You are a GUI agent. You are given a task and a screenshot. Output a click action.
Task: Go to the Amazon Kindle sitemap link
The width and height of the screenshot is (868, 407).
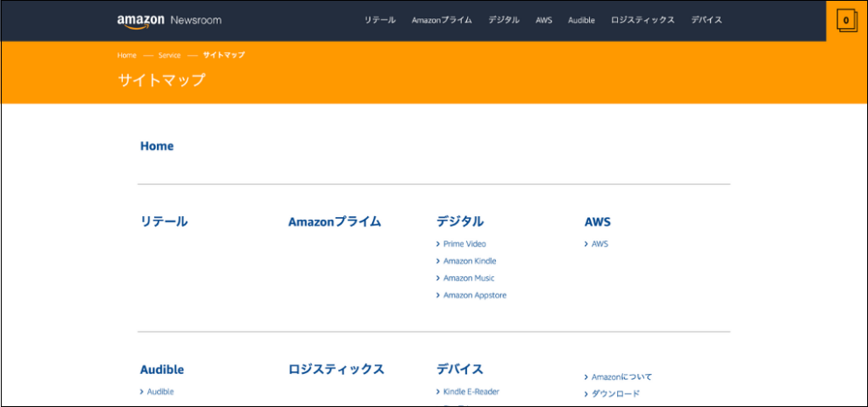point(470,261)
